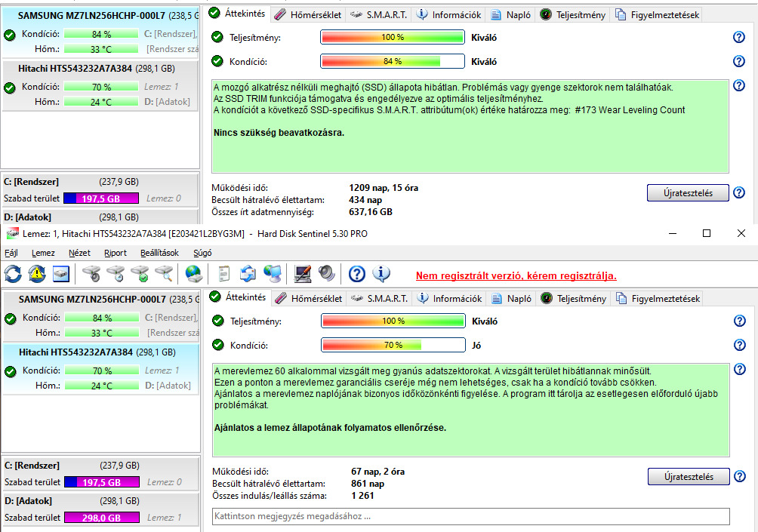Click the notepad report toolbar icon
This screenshot has width=758, height=532.
point(223,274)
